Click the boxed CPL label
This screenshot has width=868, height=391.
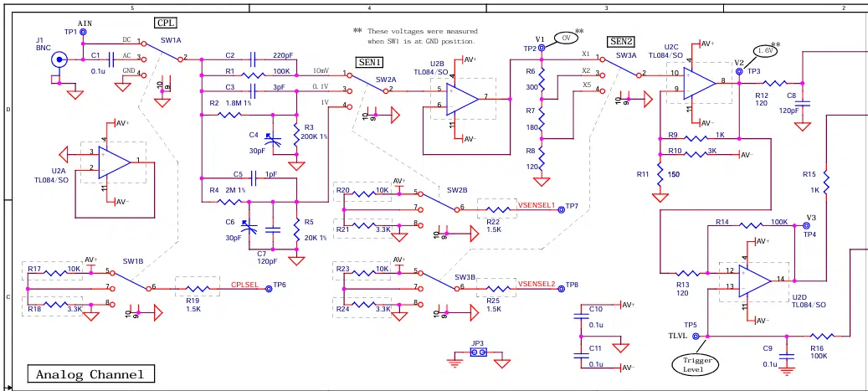(x=166, y=23)
